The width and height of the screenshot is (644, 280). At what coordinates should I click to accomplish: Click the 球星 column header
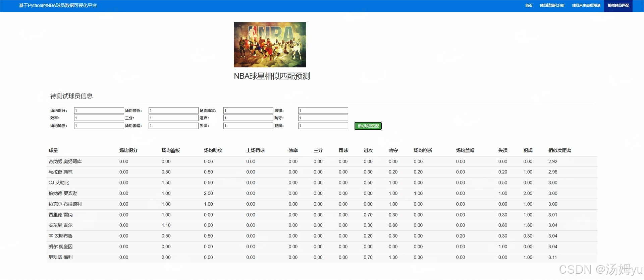[x=53, y=151]
